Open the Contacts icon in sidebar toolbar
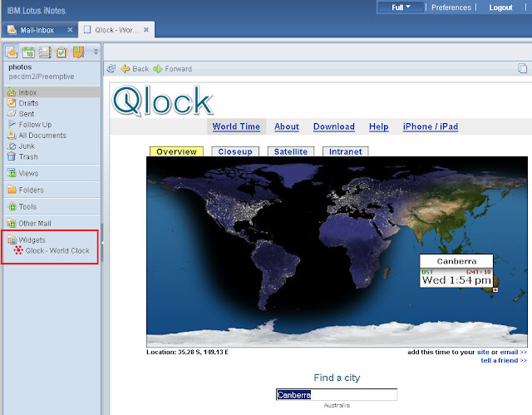 pyautogui.click(x=45, y=52)
